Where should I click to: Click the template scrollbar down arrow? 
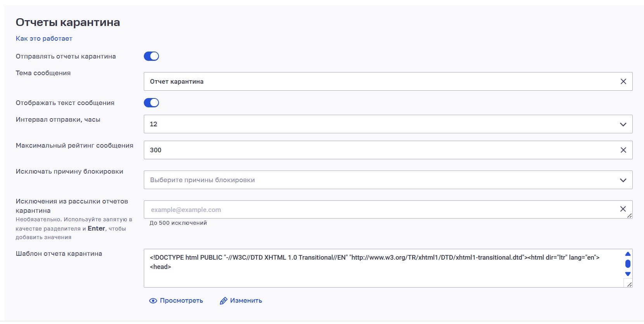pyautogui.click(x=628, y=274)
